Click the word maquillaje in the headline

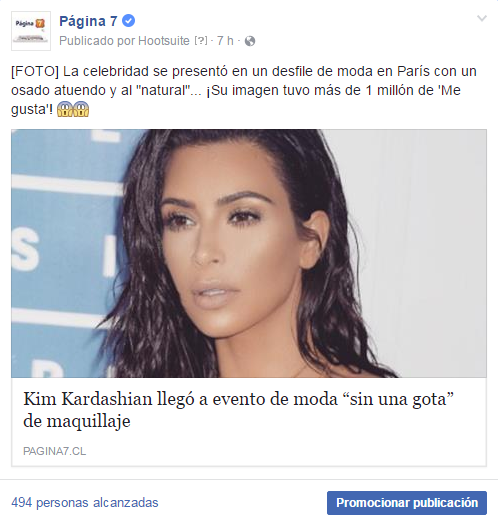[x=88, y=421]
